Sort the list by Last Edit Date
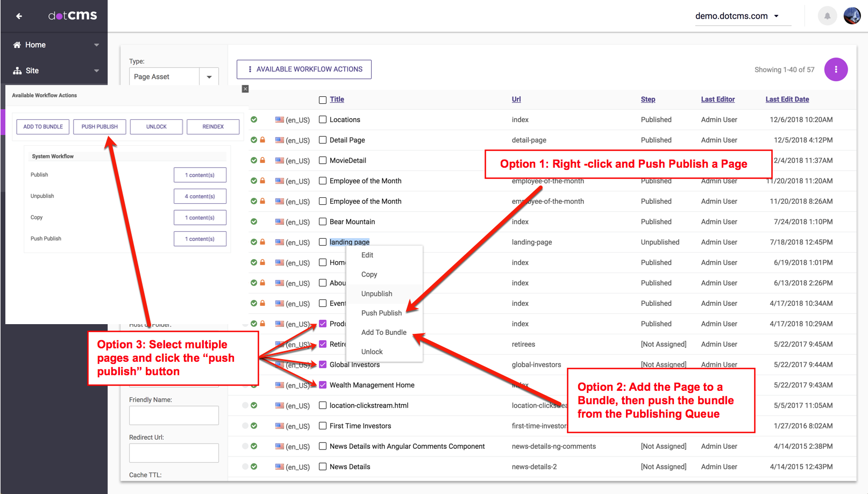Image resolution: width=868 pixels, height=494 pixels. pos(787,99)
